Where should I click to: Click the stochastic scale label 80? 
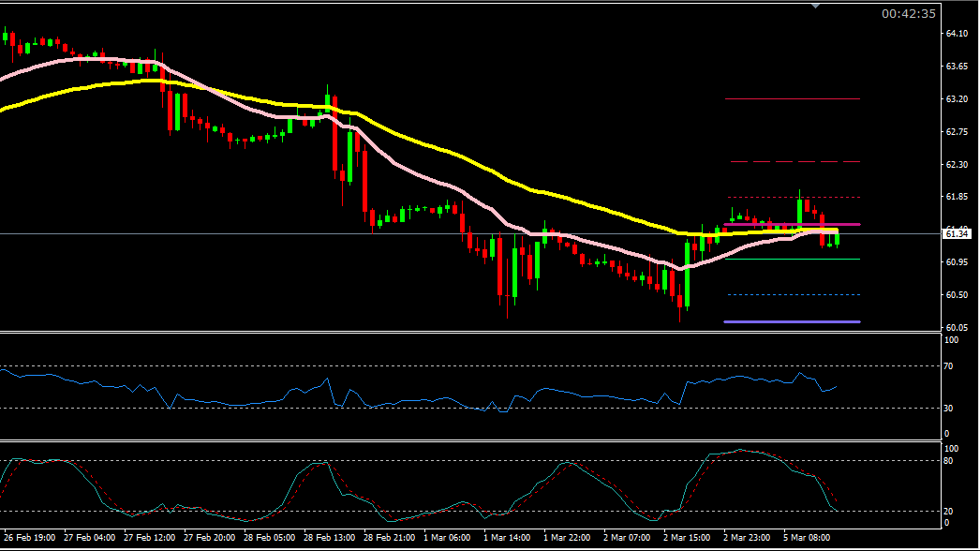949,462
